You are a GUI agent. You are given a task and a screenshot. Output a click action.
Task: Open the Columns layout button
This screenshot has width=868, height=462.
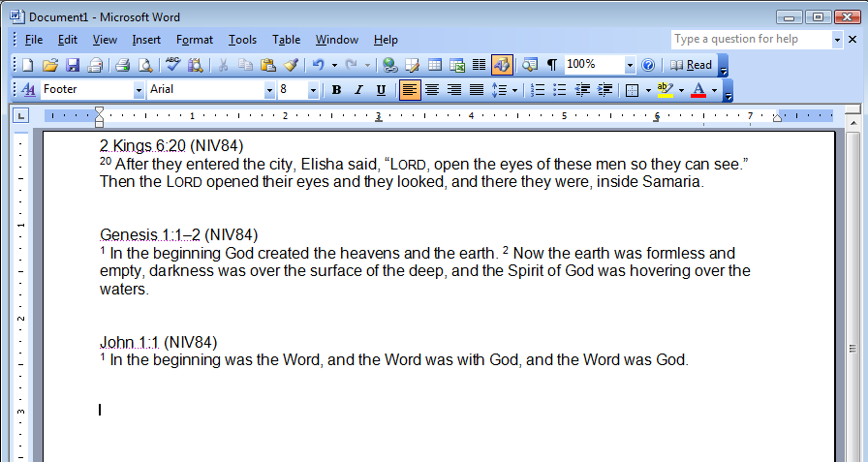[479, 65]
